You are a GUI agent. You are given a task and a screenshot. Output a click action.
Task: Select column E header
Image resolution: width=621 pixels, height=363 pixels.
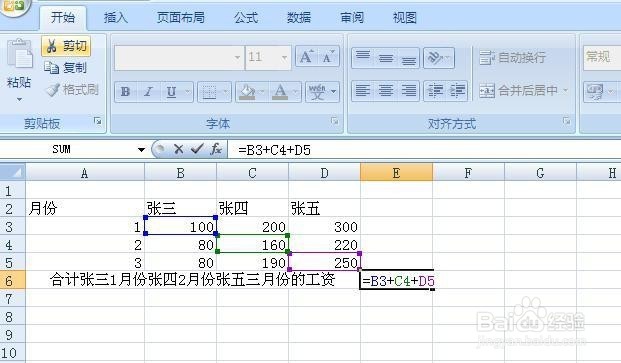(396, 173)
